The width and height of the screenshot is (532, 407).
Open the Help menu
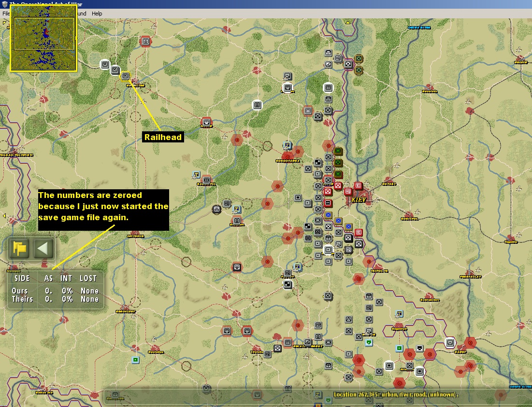coord(97,14)
